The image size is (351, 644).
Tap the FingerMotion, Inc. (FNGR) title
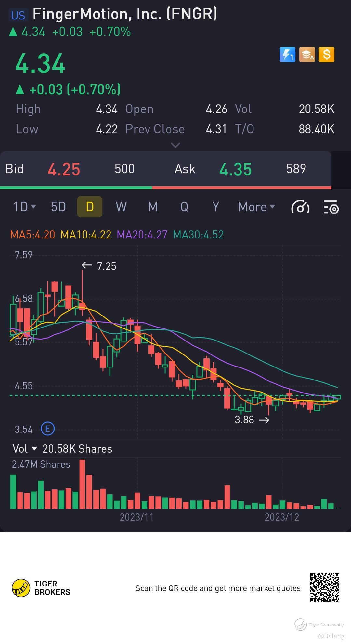click(x=125, y=14)
